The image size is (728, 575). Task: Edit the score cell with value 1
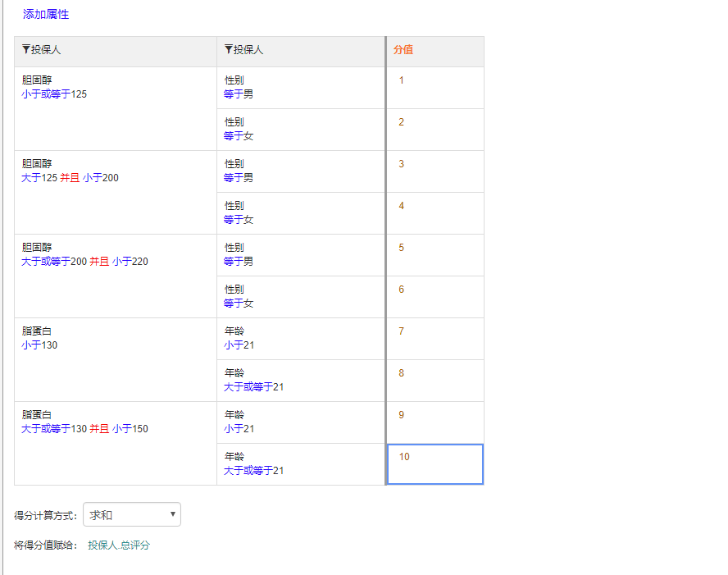435,88
